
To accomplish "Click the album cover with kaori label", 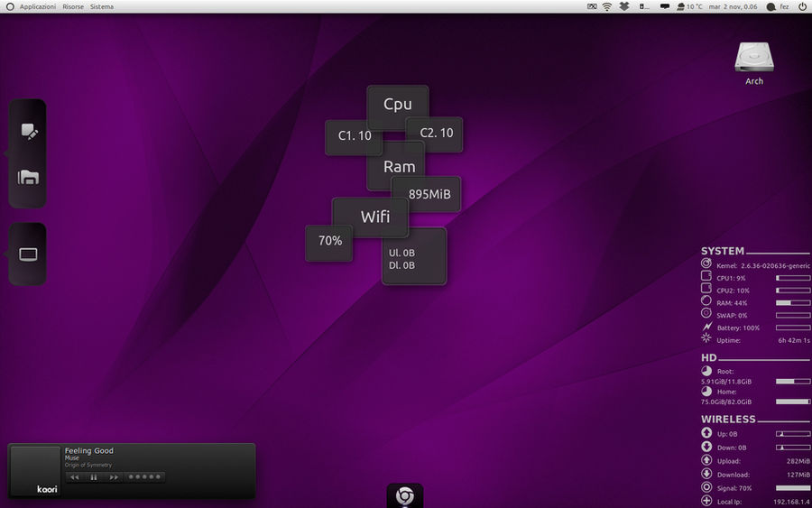I will point(35,471).
